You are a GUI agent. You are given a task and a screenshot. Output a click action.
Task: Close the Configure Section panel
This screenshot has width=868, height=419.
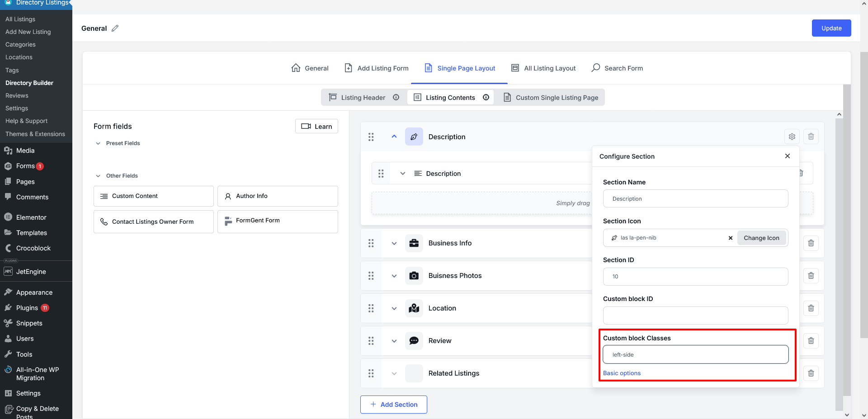(x=787, y=156)
